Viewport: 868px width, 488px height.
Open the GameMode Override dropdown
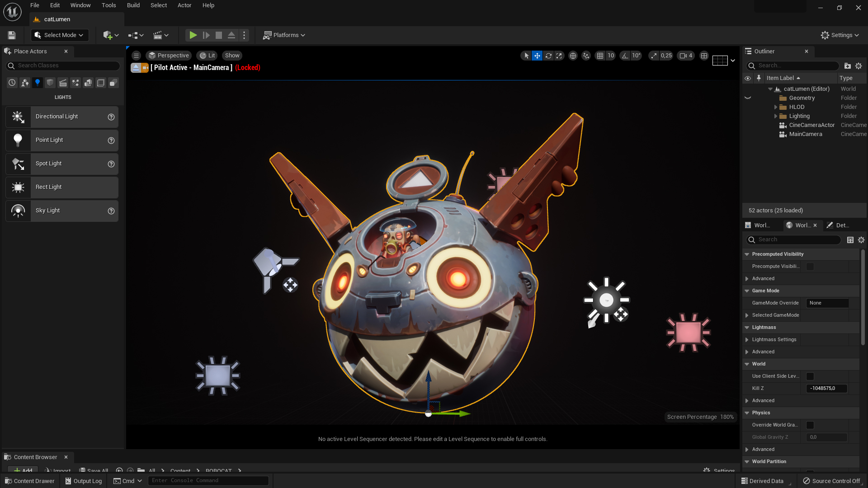(827, 303)
